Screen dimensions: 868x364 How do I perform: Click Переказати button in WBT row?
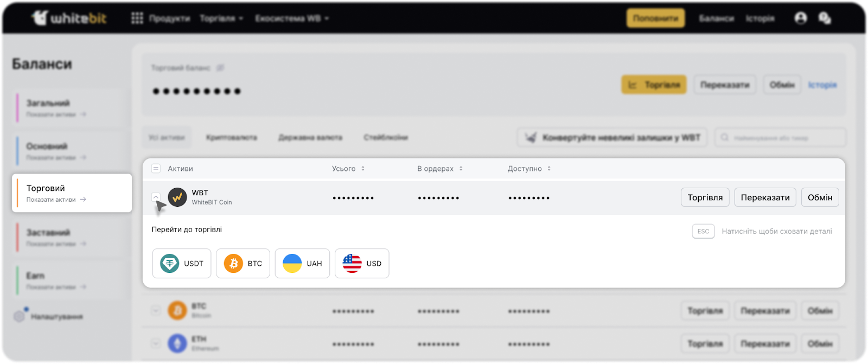pos(765,197)
